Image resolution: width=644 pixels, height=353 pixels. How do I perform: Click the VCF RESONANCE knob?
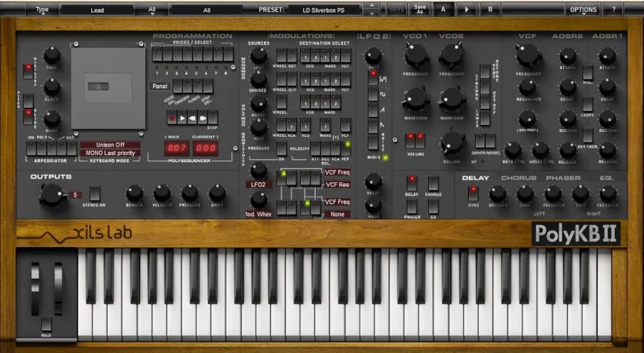click(527, 87)
